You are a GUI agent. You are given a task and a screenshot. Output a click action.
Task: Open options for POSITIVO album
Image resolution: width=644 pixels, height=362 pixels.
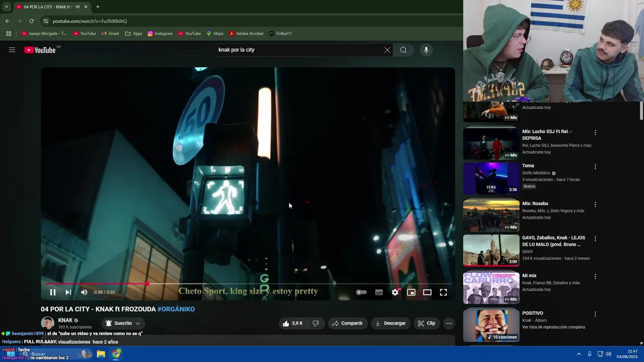pyautogui.click(x=595, y=314)
